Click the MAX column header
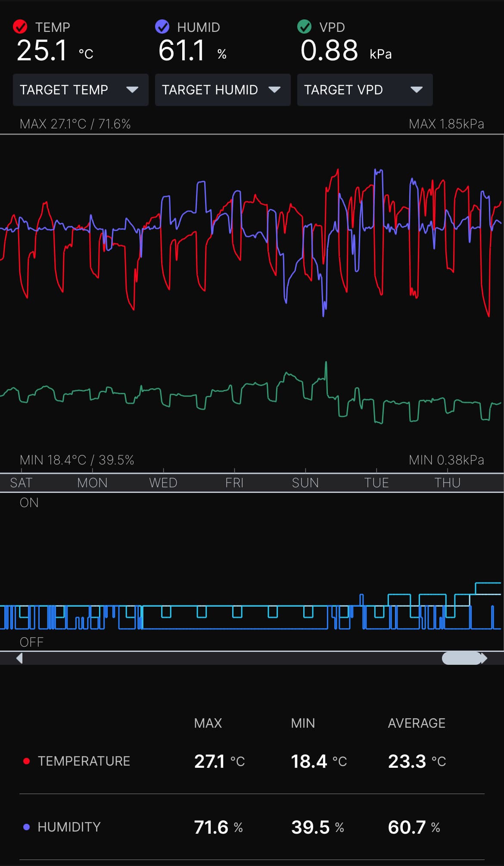The width and height of the screenshot is (504, 866). pyautogui.click(x=208, y=723)
